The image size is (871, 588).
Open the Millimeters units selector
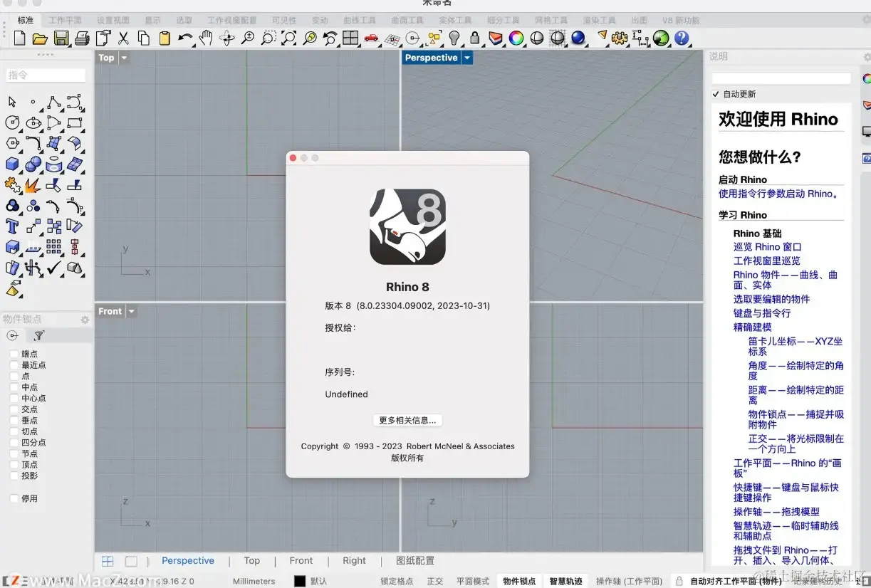pyautogui.click(x=254, y=581)
